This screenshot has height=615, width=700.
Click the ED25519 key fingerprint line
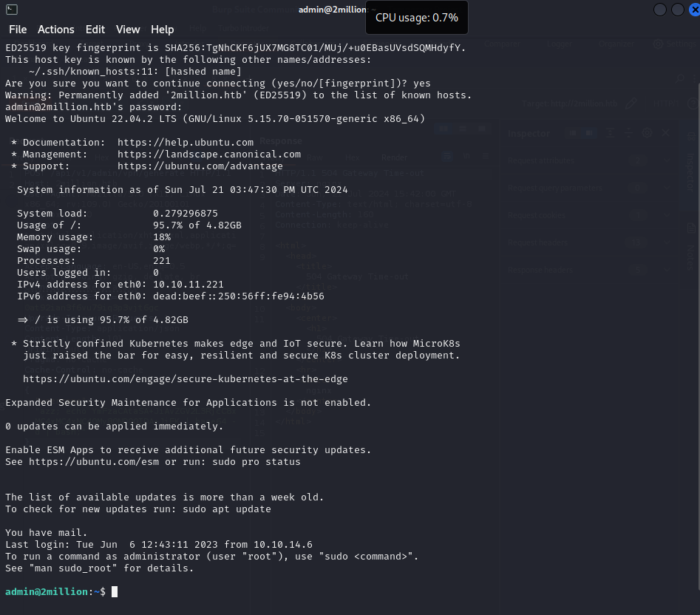(x=236, y=48)
